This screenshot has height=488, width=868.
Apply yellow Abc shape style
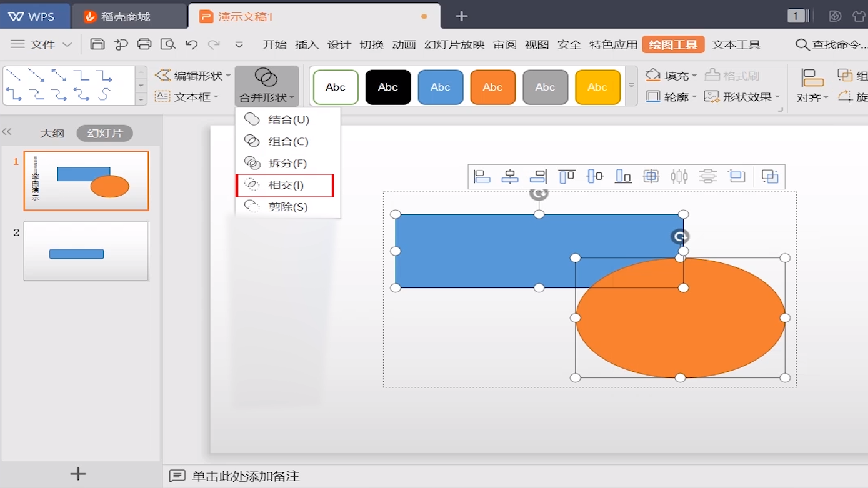click(x=598, y=87)
